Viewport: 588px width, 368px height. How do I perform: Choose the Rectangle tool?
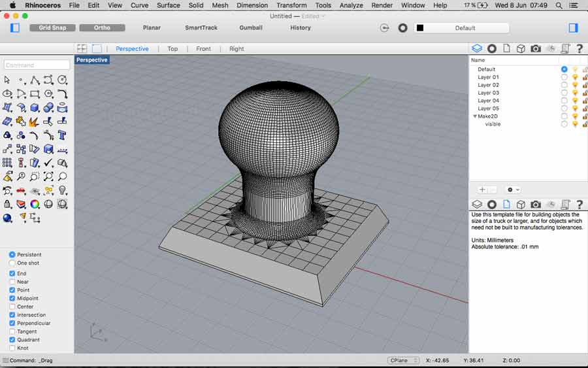[x=35, y=93]
